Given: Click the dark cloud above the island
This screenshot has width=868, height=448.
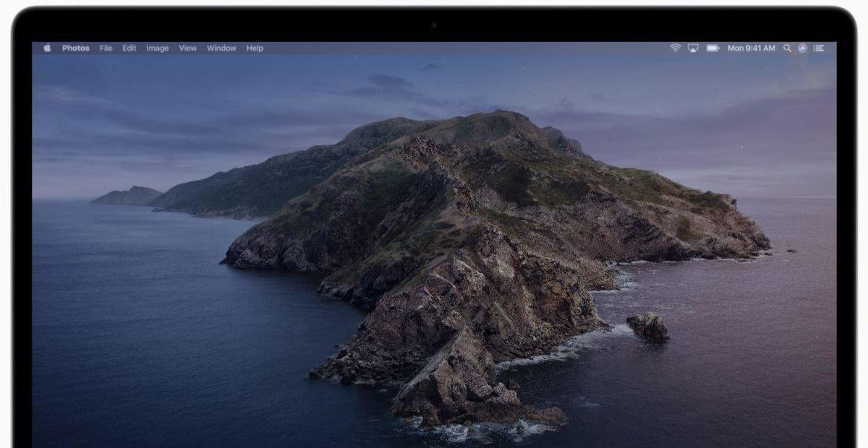Looking at the screenshot, I should click(x=391, y=81).
